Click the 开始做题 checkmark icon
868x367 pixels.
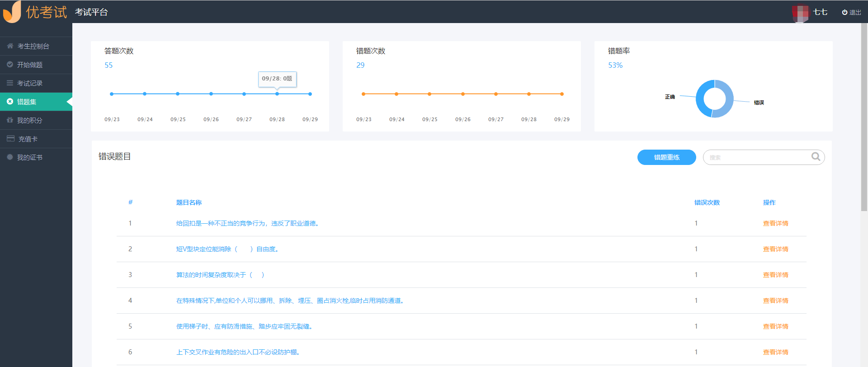click(x=10, y=65)
